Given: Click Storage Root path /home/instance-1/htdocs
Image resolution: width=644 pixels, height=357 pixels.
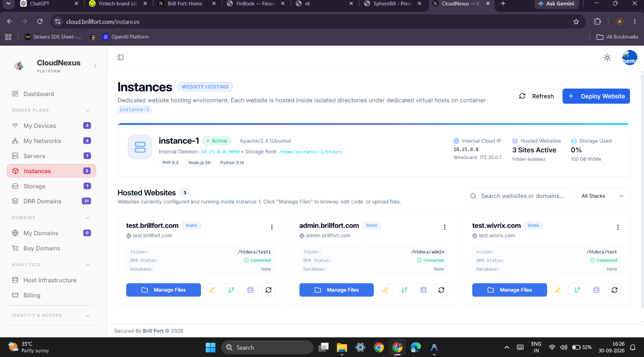Looking at the screenshot, I should pos(310,152).
